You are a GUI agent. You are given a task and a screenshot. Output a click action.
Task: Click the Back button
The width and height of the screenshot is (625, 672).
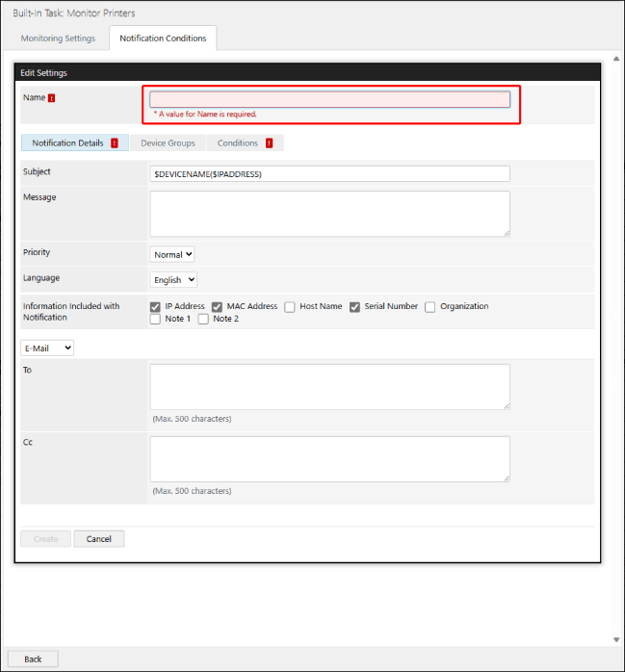33,659
